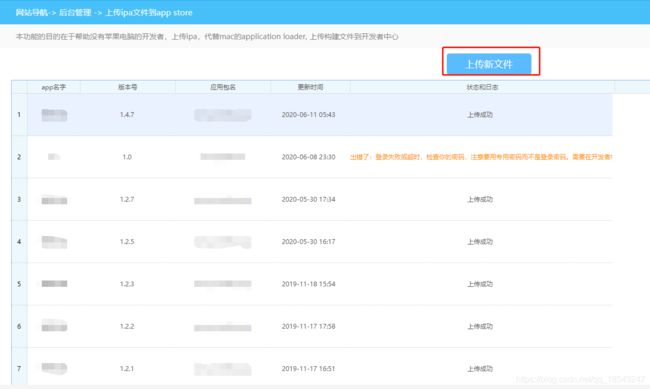Click the date 2020-06-08 23:30
The width and height of the screenshot is (650, 389).
click(308, 157)
